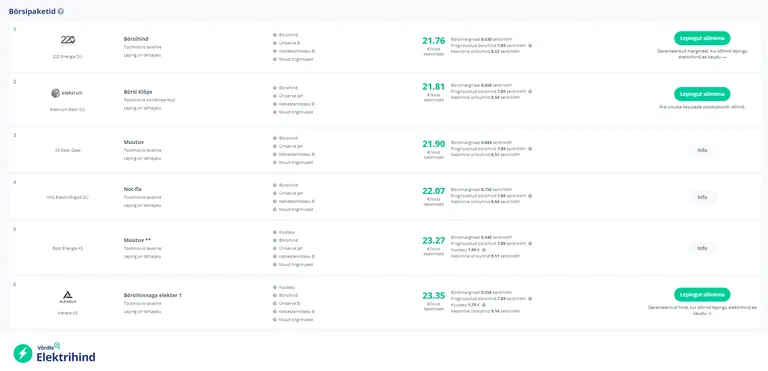Click Eesti Energia AS provider name
Image resolution: width=768 pixels, height=371 pixels.
[67, 248]
